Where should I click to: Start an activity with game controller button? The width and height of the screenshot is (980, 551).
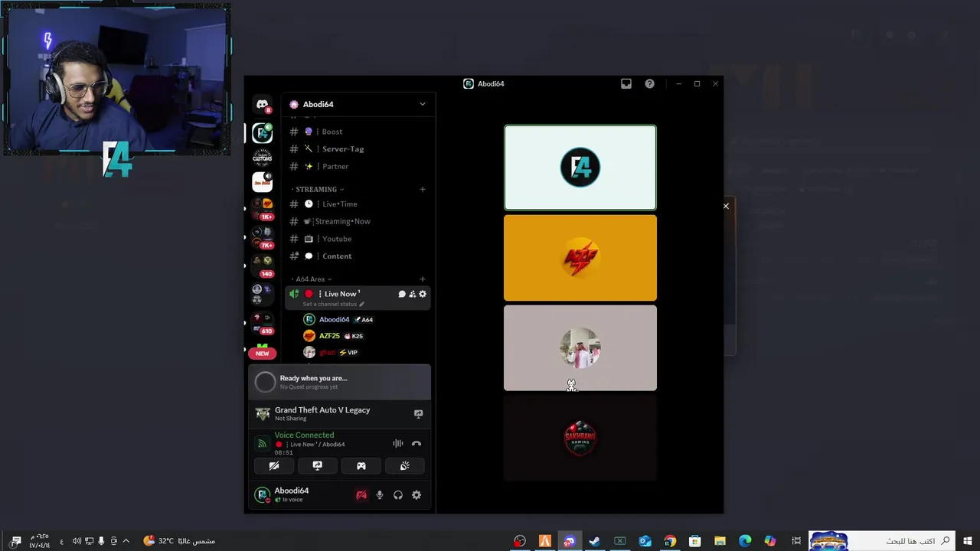coord(361,466)
